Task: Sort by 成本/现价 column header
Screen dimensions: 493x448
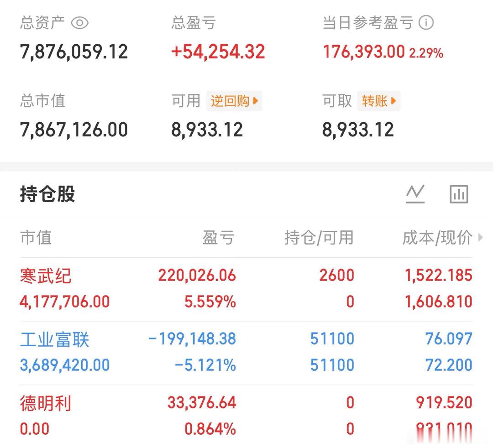Action: (x=437, y=237)
